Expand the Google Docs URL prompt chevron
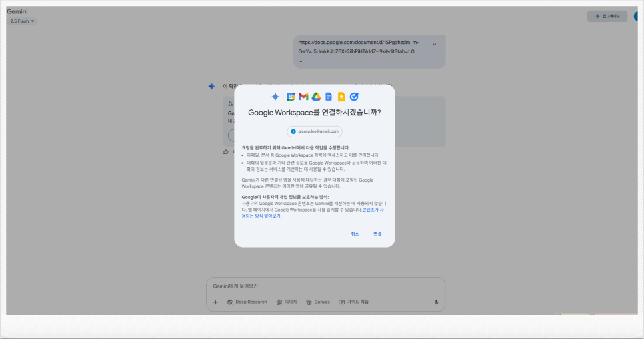 [434, 45]
